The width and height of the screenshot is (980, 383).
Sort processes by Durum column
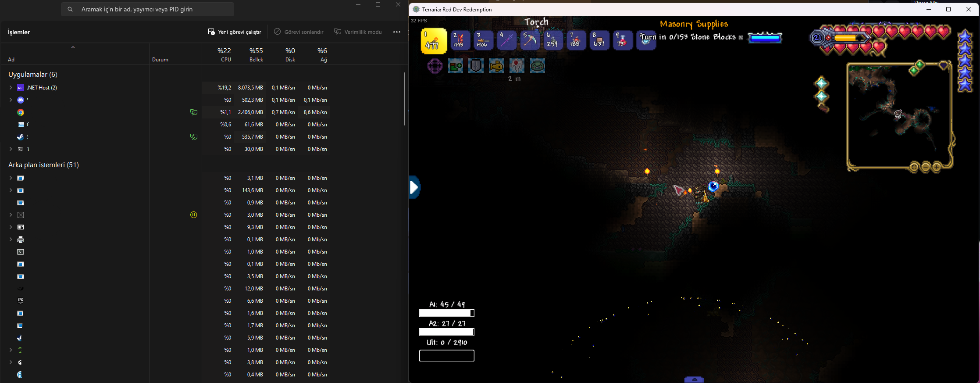(175, 54)
